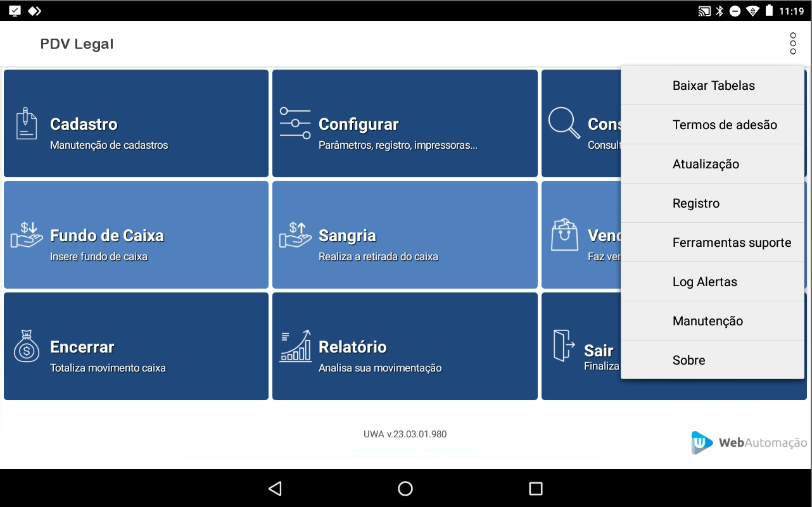
Task: Click the Sair exit door icon
Action: tap(564, 346)
